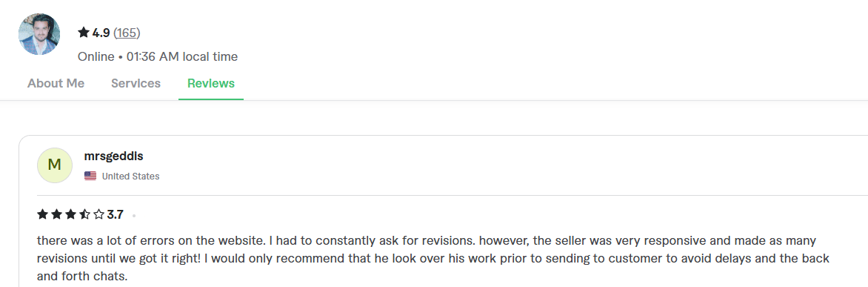Image resolution: width=868 pixels, height=287 pixels.
Task: Open the mrsgeddis reviewer username
Action: coord(113,156)
